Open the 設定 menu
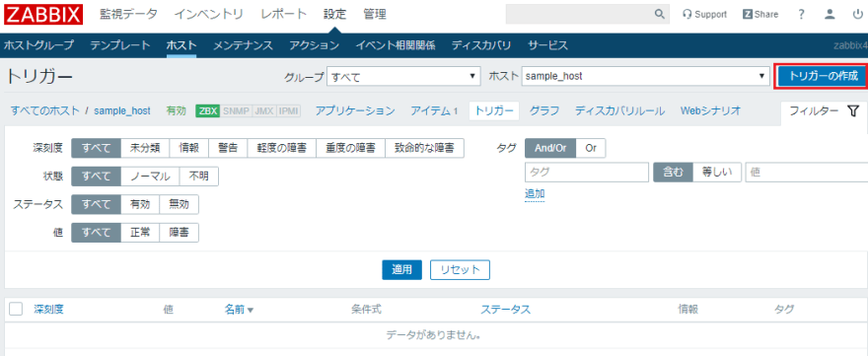The width and height of the screenshot is (868, 356). [335, 15]
